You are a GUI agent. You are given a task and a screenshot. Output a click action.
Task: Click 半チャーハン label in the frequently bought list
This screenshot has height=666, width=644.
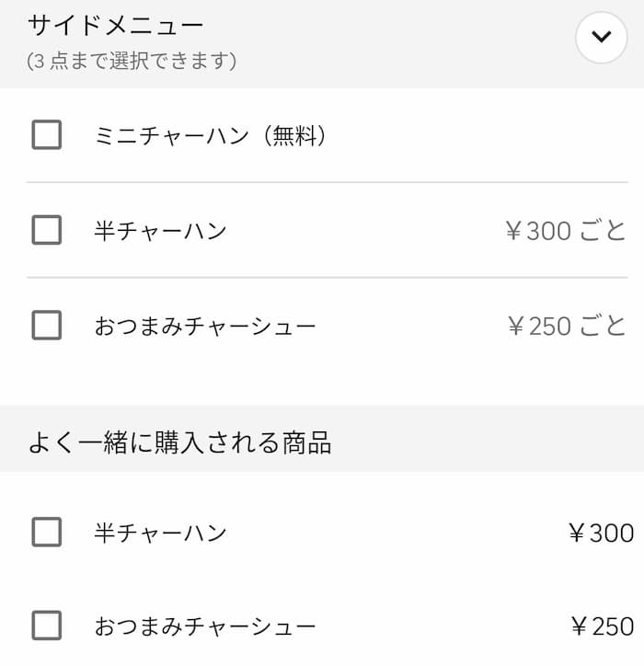(160, 533)
